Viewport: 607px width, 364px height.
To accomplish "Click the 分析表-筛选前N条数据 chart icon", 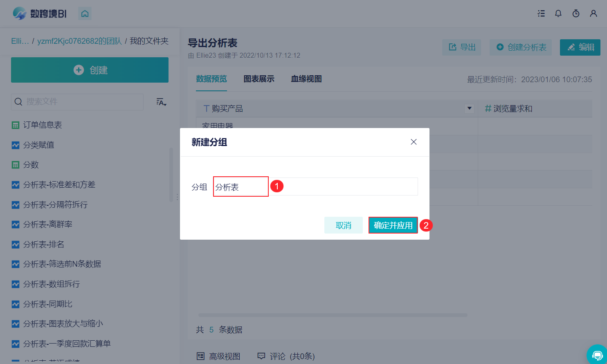I will tap(16, 264).
